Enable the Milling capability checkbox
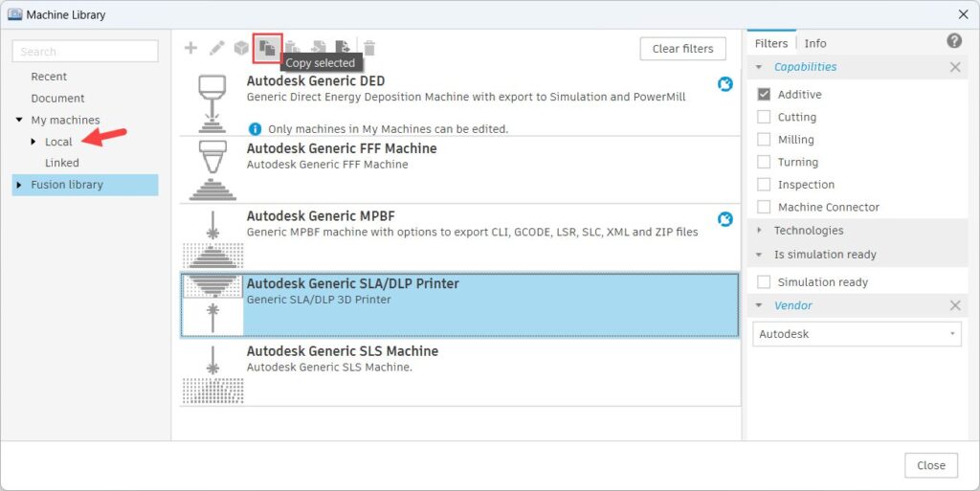980x491 pixels. tap(764, 140)
